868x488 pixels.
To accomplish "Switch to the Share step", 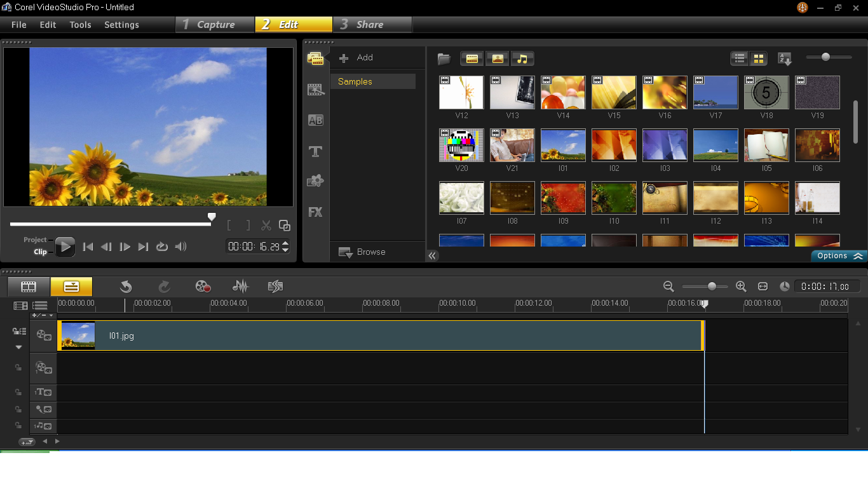I will [x=372, y=24].
